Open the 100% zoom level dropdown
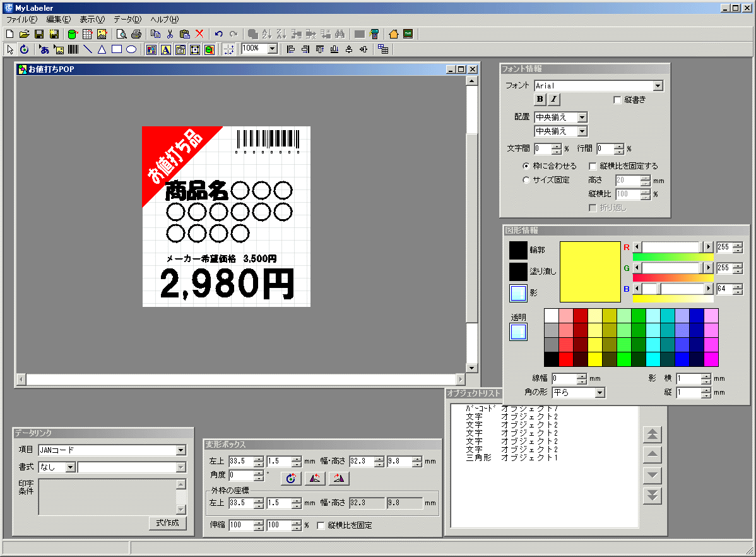Image resolution: width=756 pixels, height=557 pixels. [x=273, y=49]
